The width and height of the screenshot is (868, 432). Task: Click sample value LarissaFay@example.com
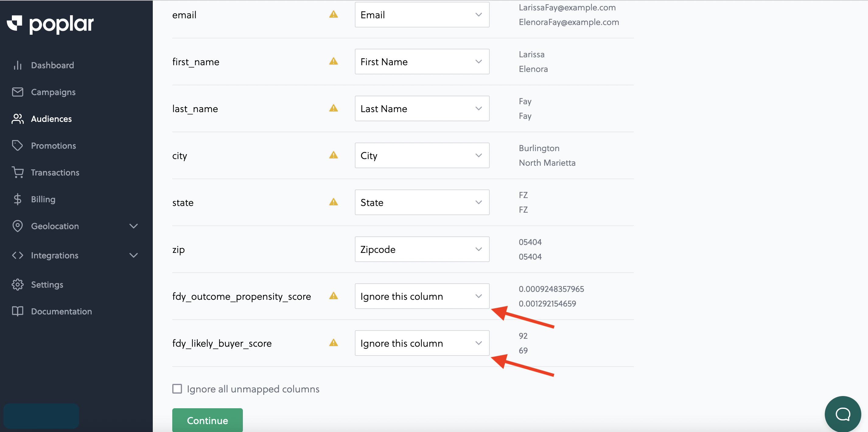pos(567,7)
